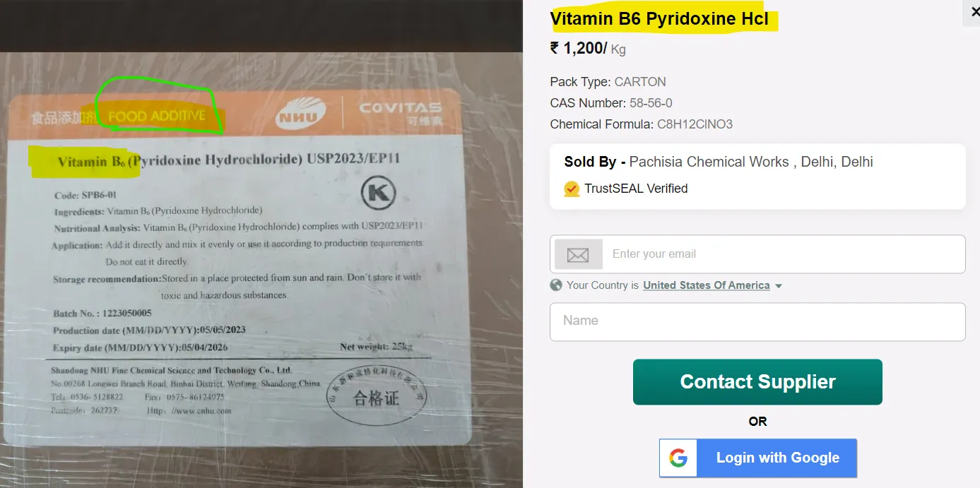Click the Vitamin B6 Pyridoxine Hcl title
Viewport: 980px width, 488px height.
pos(659,19)
